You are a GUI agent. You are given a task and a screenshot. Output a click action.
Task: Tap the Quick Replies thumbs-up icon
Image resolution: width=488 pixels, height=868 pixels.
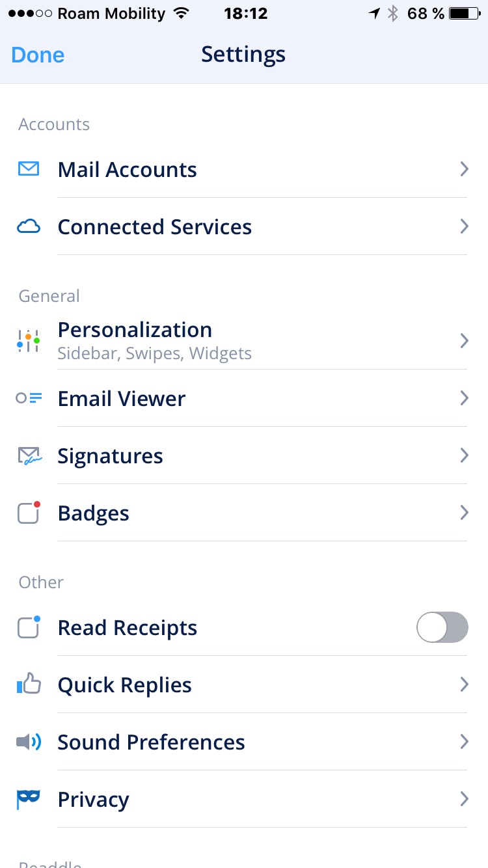point(29,685)
